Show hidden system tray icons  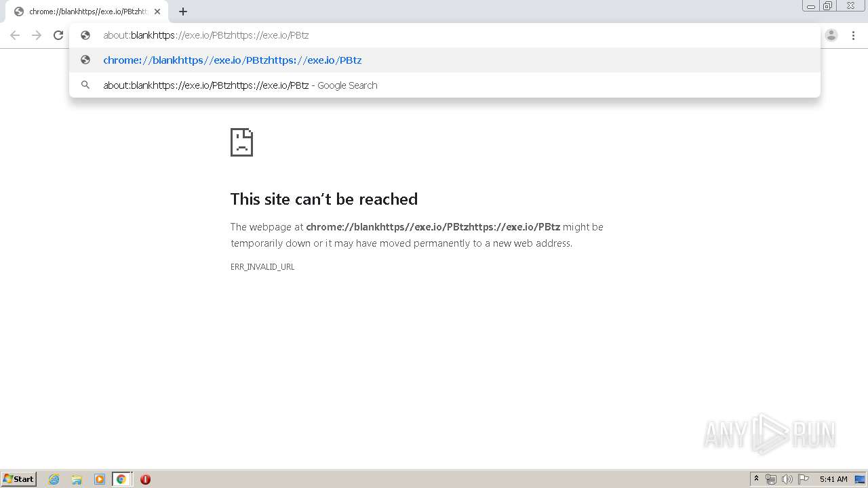[757, 479]
